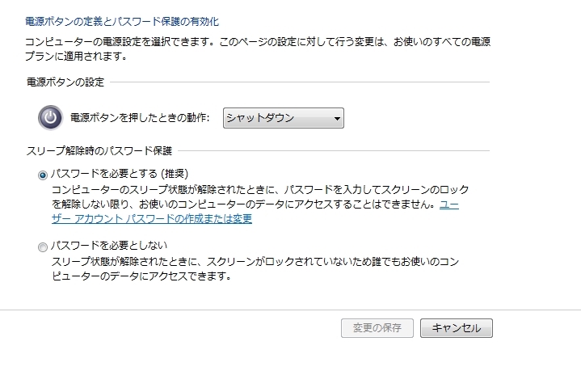The image size is (581, 392).
Task: Select the パスワードを必要とする radio button
Action: tap(43, 175)
